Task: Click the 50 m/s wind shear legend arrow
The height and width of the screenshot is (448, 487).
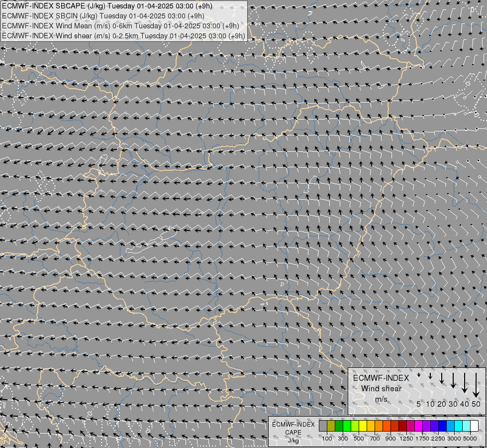Action: pos(476,385)
